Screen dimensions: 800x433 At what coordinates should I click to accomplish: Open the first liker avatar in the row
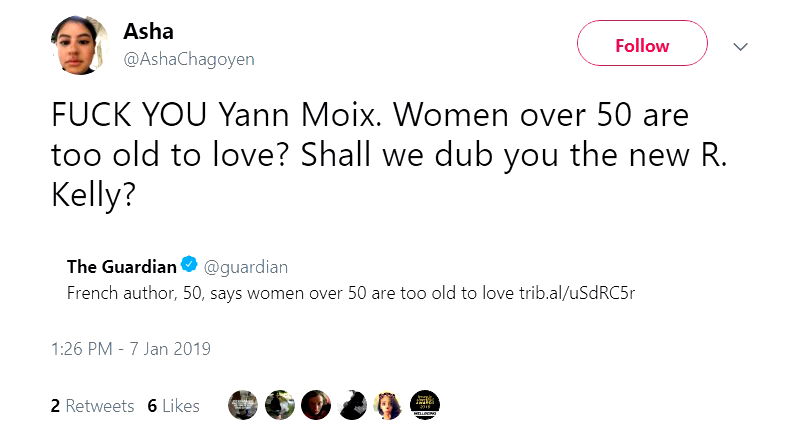pyautogui.click(x=244, y=404)
